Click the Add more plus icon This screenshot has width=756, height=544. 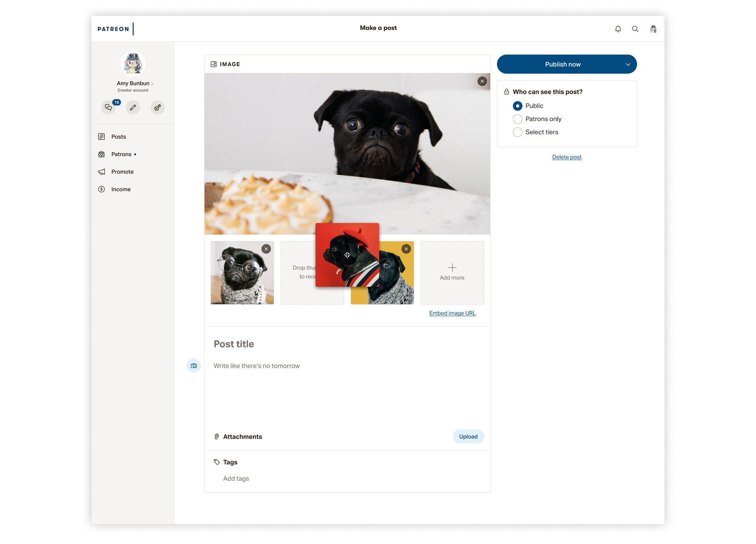coord(452,268)
